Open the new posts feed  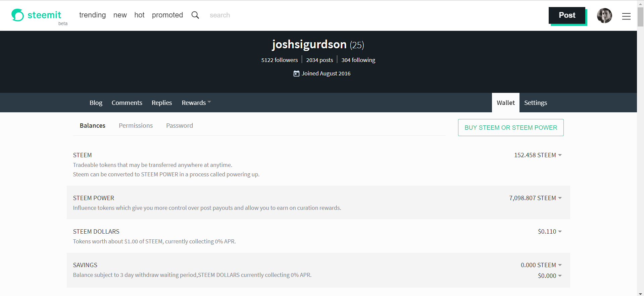(120, 15)
